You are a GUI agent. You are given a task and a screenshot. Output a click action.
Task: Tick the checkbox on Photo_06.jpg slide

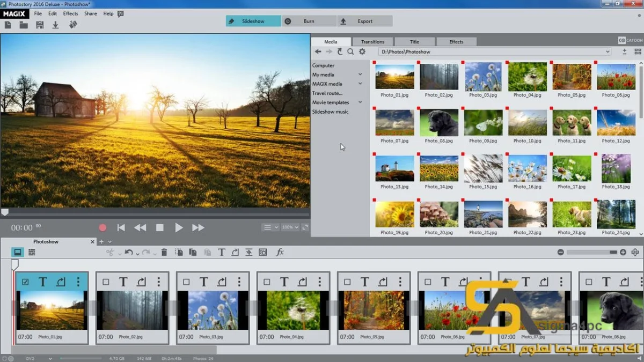coord(428,282)
